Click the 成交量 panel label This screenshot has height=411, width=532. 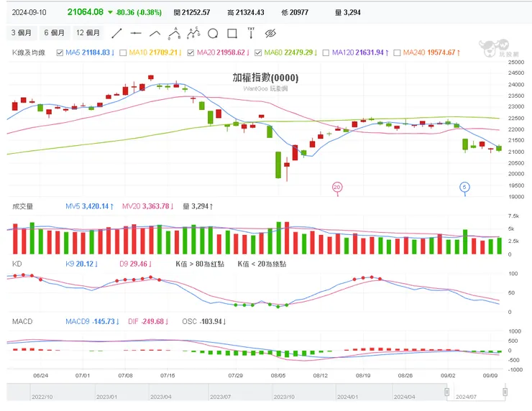(x=22, y=206)
